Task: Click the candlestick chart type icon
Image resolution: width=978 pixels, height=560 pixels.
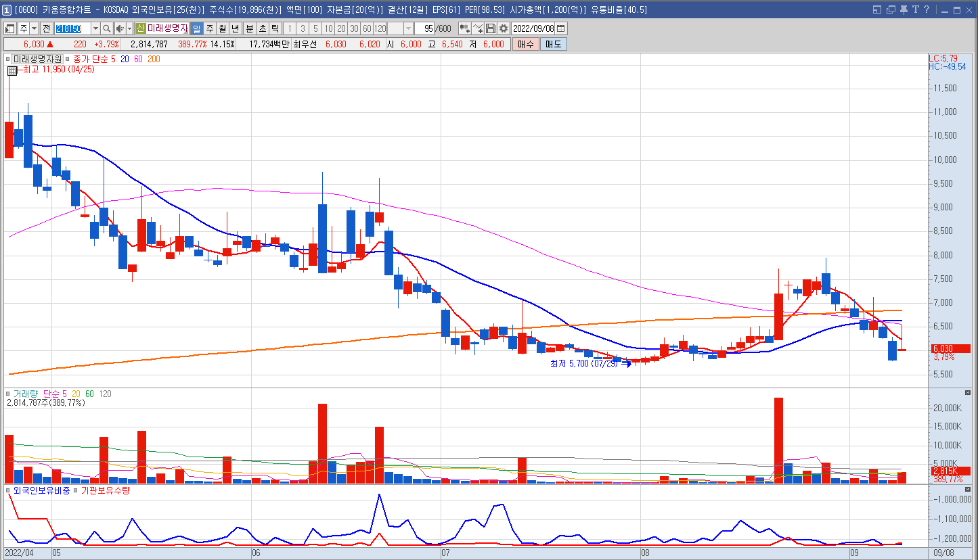Action: pos(465,28)
